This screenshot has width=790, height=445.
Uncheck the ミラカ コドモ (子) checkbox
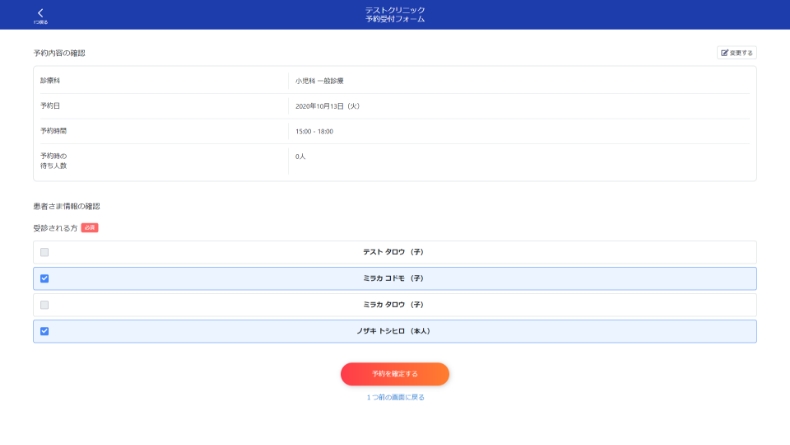44,279
